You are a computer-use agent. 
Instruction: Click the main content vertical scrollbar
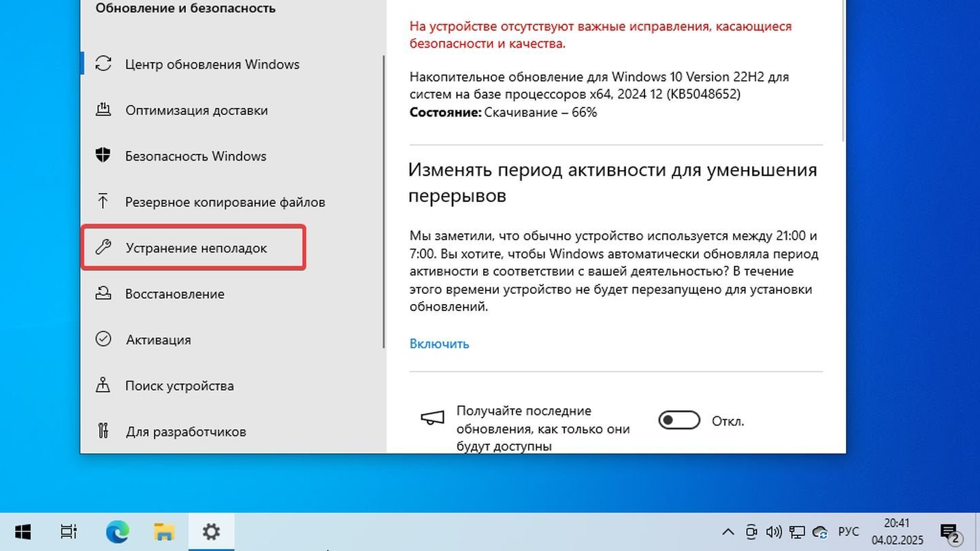(844, 71)
